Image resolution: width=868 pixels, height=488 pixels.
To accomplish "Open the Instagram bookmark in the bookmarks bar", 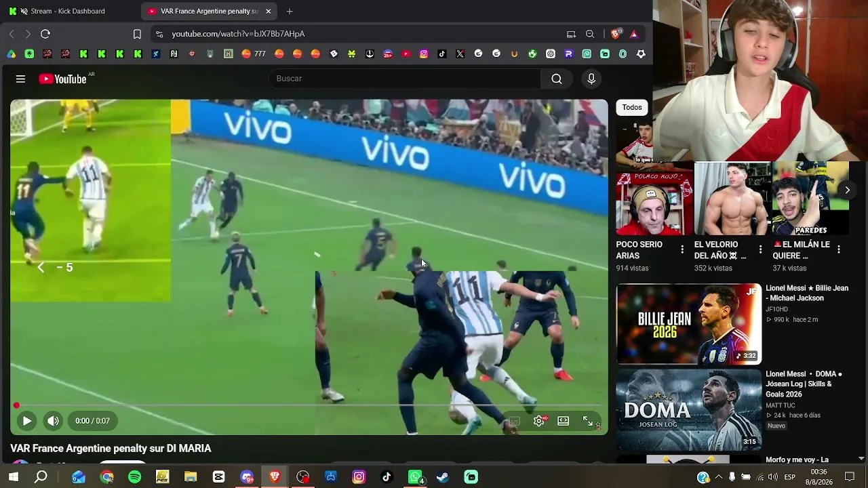I will coord(424,54).
